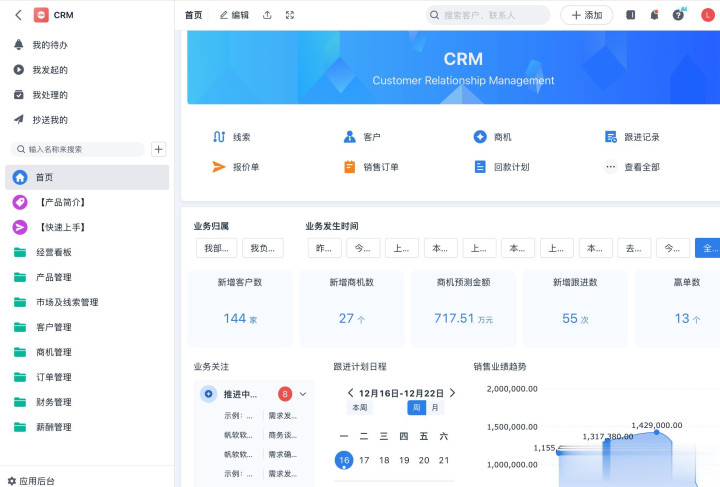Switch calendar to 周 (week) view

click(x=416, y=408)
